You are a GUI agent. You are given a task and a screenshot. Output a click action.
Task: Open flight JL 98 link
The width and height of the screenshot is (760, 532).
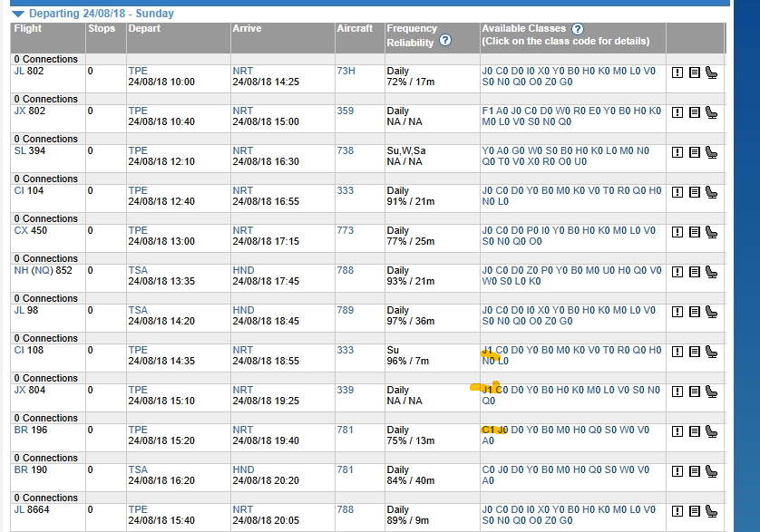pyautogui.click(x=25, y=310)
